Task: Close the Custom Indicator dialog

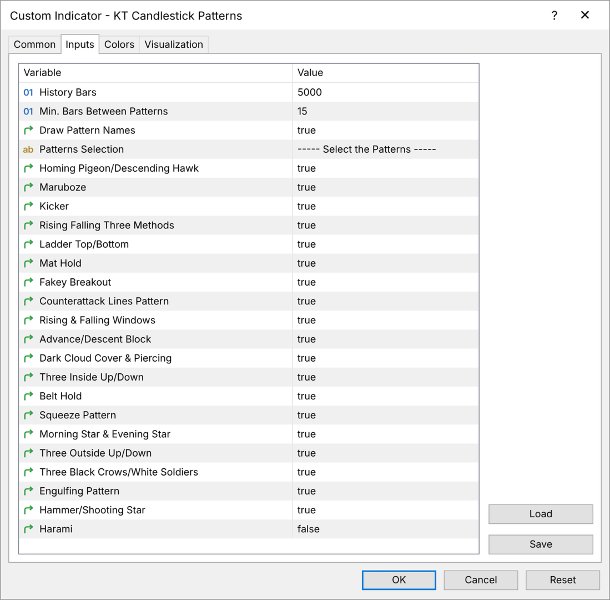Action: tap(584, 15)
